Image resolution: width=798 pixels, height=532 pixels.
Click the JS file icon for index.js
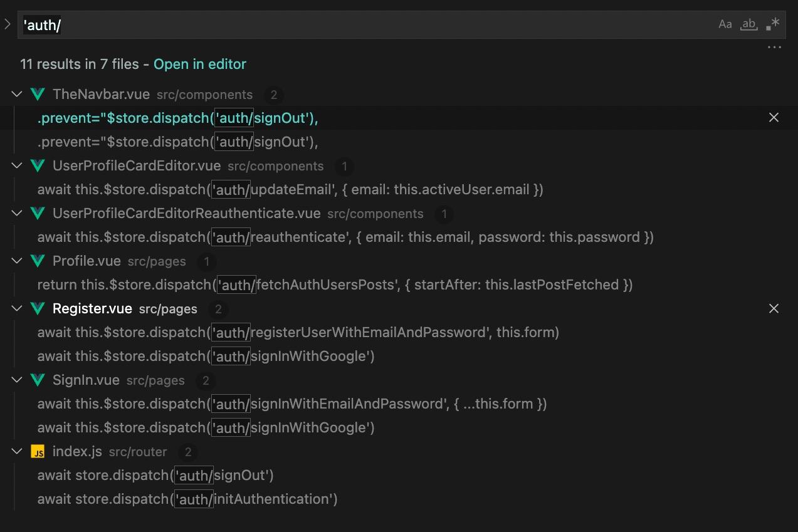(x=38, y=452)
